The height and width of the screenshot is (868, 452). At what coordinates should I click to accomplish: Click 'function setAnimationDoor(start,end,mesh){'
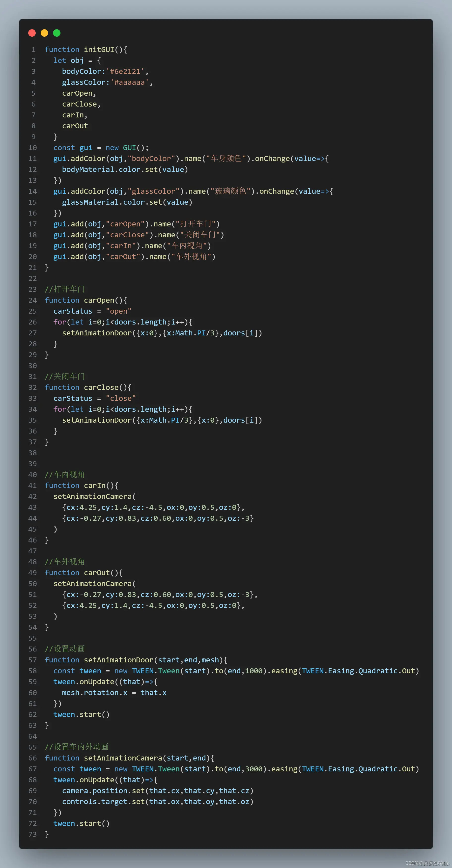(136, 660)
